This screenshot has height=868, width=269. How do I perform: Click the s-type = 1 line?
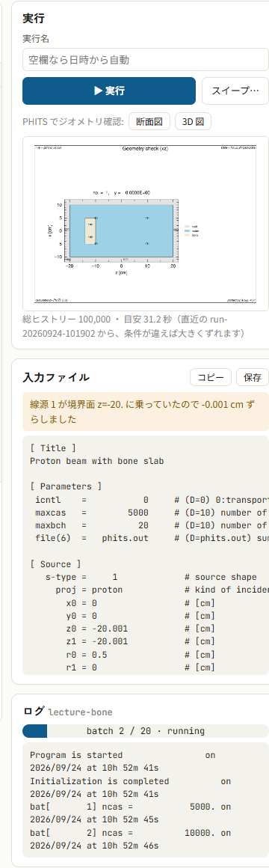pos(149,577)
